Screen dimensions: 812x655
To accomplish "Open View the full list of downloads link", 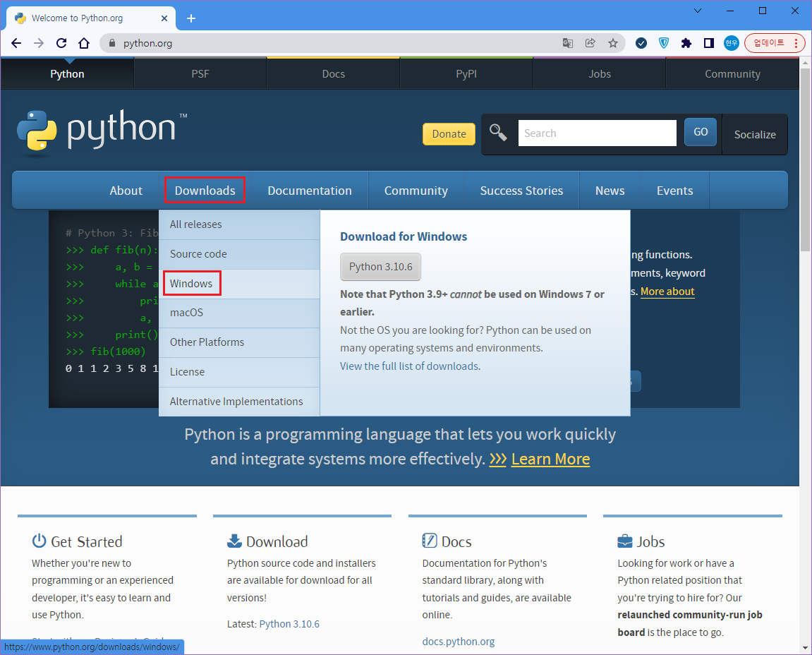I will tap(409, 366).
